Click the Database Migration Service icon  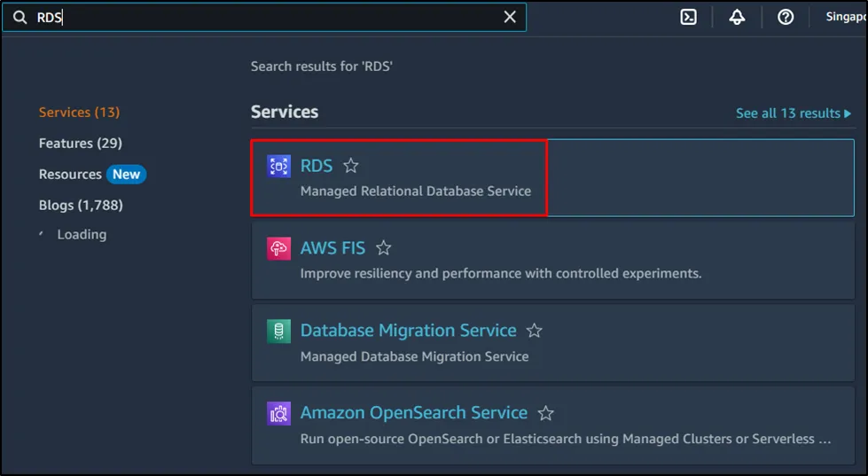tap(278, 331)
